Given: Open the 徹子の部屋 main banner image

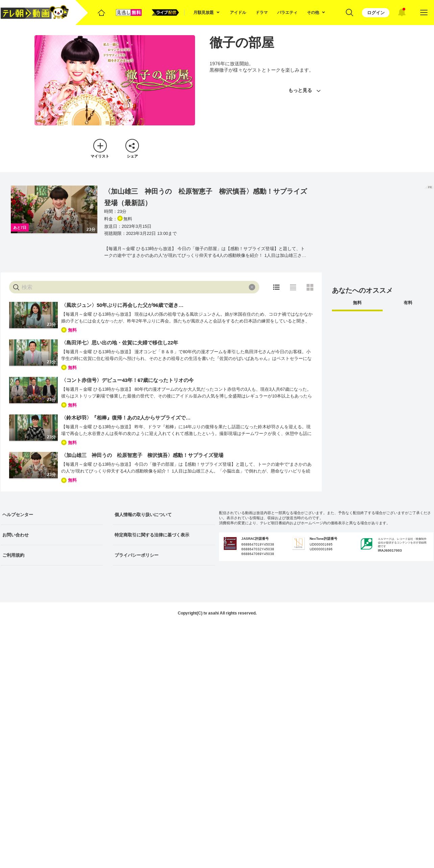Looking at the screenshot, I should point(115,80).
